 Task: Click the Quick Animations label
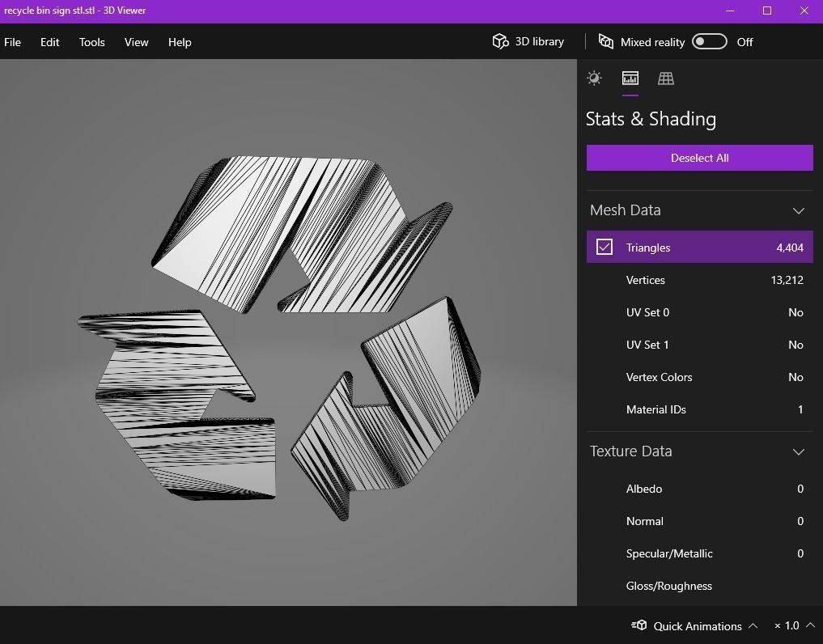coord(698,625)
